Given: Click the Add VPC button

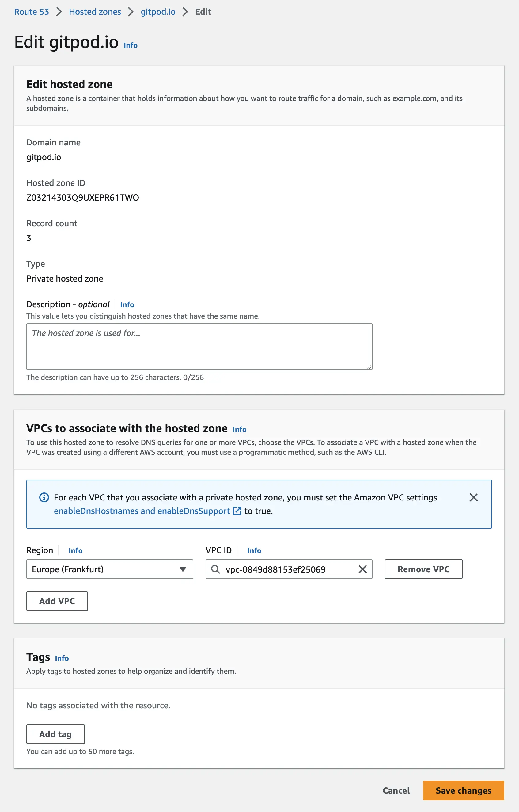Looking at the screenshot, I should (57, 601).
